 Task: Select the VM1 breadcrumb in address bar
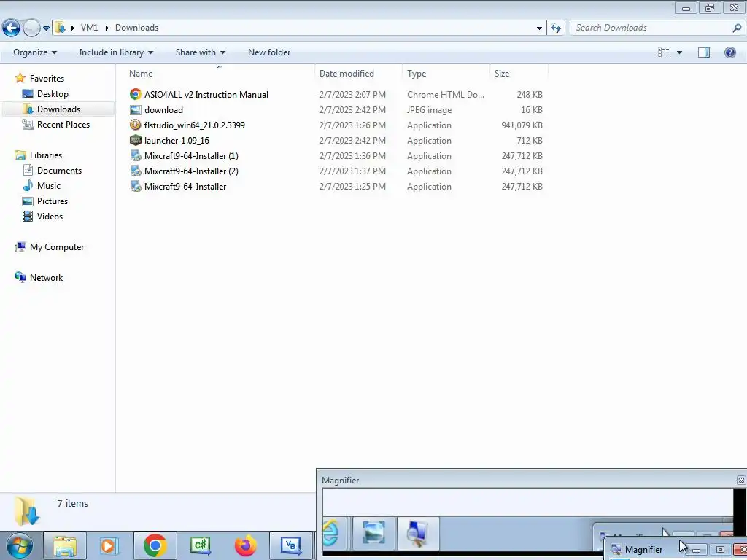coord(89,28)
